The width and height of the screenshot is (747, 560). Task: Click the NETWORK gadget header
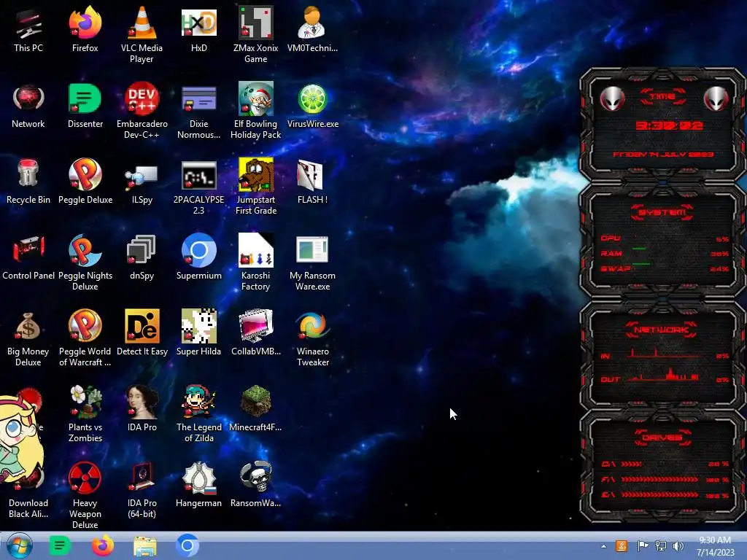click(662, 330)
